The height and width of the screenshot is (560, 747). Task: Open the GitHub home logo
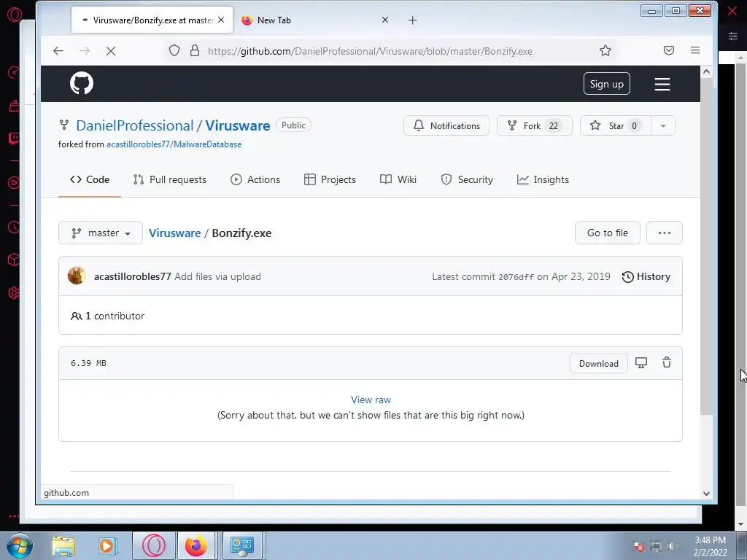click(x=82, y=83)
